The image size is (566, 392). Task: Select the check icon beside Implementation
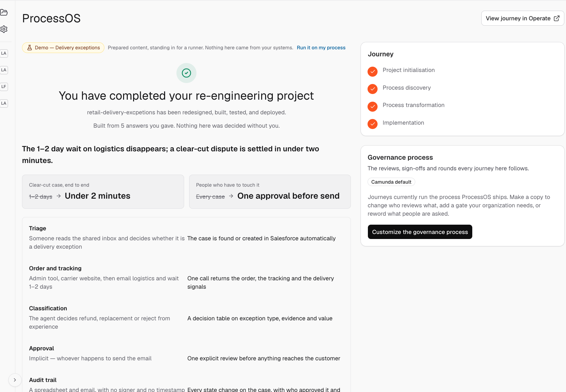tap(373, 124)
